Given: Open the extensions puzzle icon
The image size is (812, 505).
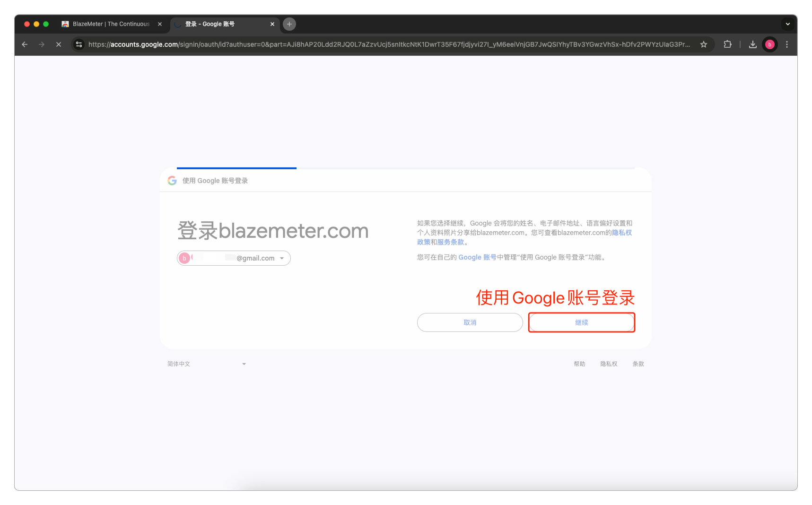Looking at the screenshot, I should pyautogui.click(x=727, y=44).
